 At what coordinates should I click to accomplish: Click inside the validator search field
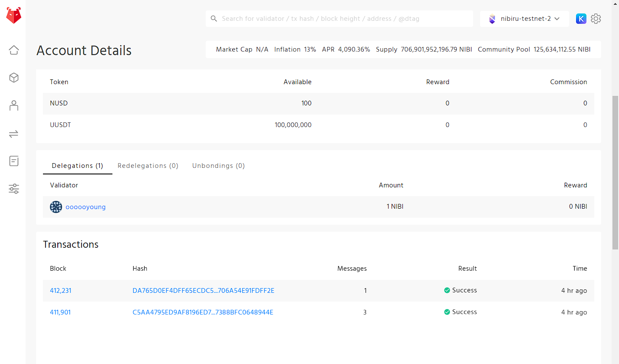tap(339, 19)
